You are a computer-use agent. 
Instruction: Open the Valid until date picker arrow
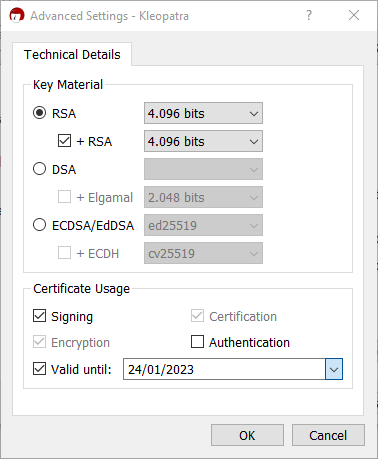pyautogui.click(x=334, y=369)
